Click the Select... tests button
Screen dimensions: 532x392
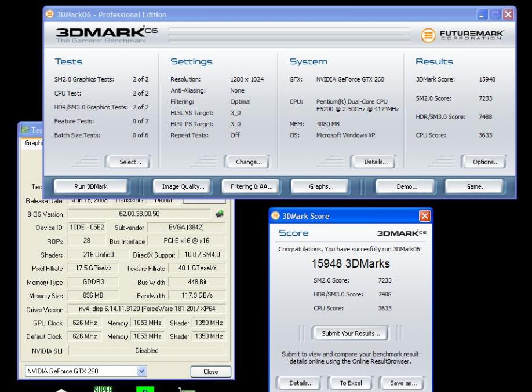pyautogui.click(x=128, y=162)
